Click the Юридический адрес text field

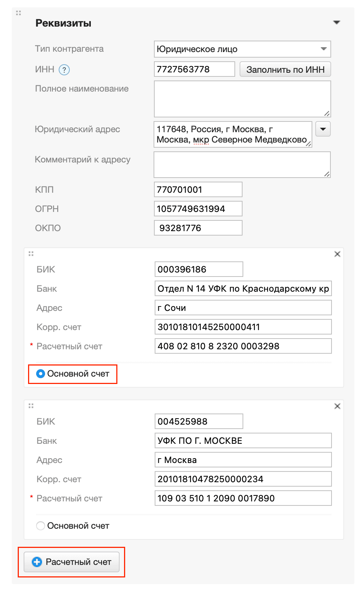click(x=233, y=134)
